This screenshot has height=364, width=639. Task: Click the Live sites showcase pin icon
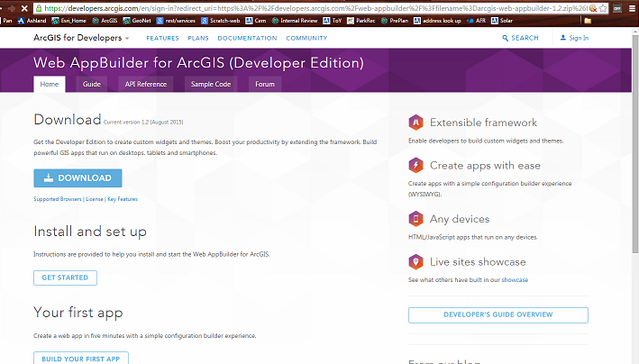pyautogui.click(x=415, y=261)
